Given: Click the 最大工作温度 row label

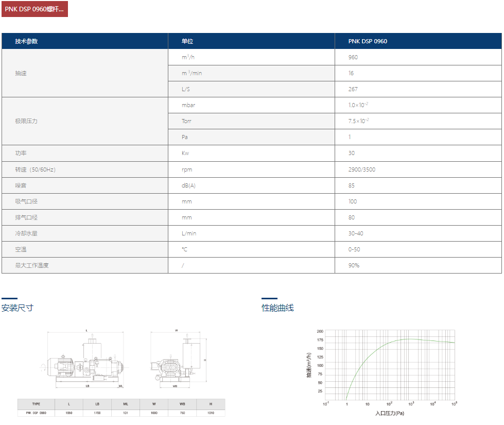Looking at the screenshot, I should click(32, 265).
